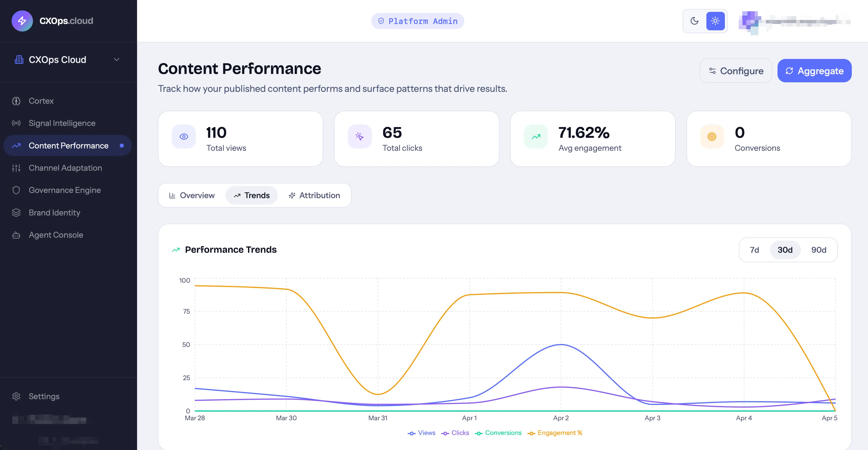Select light mode sun toggle
This screenshot has height=450, width=868.
pyautogui.click(x=715, y=21)
